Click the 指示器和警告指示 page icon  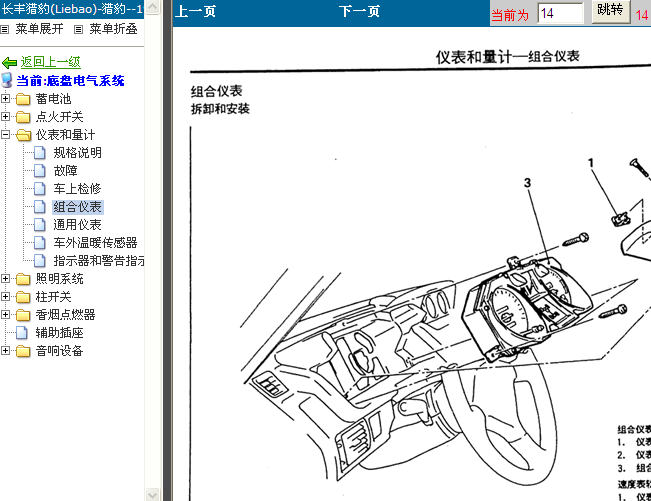tap(39, 261)
